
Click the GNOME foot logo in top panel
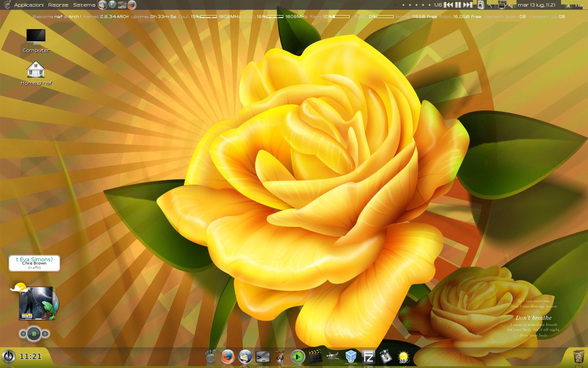click(x=7, y=5)
